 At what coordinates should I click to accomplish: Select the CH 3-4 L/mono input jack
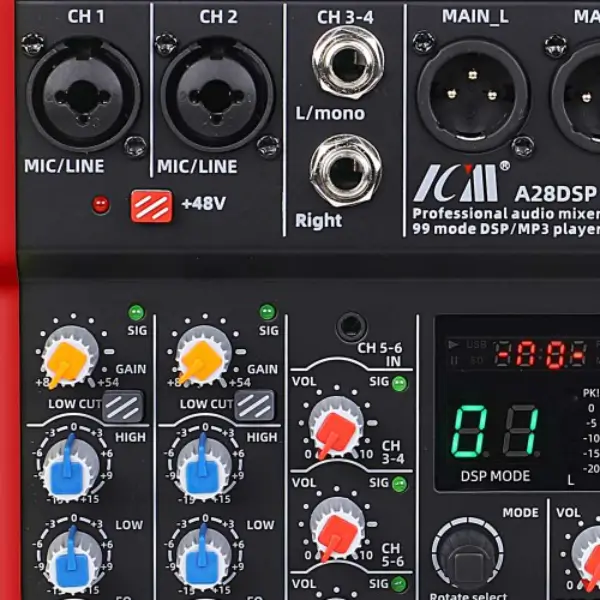click(347, 61)
